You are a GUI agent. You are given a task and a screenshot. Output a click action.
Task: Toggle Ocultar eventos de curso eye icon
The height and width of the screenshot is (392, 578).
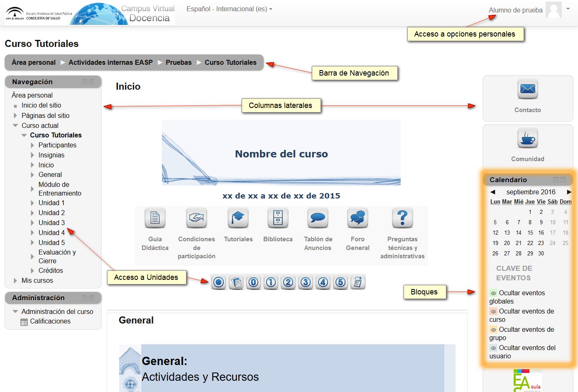point(493,311)
